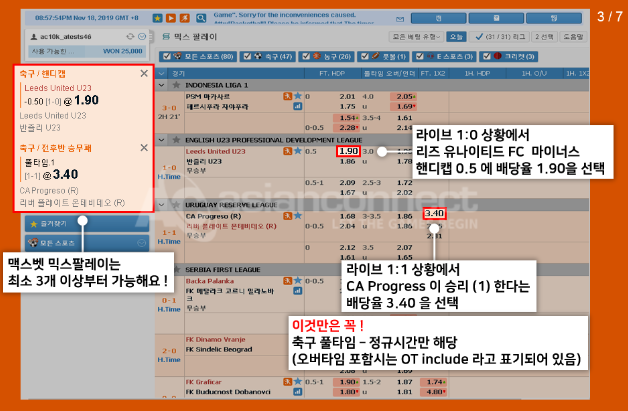628x411 pixels.
Task: Star the ENGLISH U23 PROFESSIONAL DEVELOPMENT LEAGUE
Action: [x=176, y=140]
